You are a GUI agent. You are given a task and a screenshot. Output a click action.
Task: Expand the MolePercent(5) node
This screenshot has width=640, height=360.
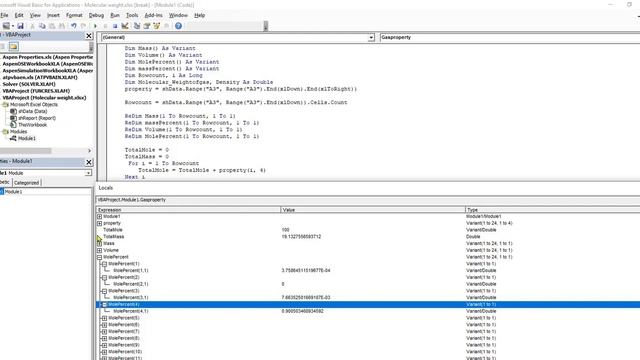pos(104,318)
